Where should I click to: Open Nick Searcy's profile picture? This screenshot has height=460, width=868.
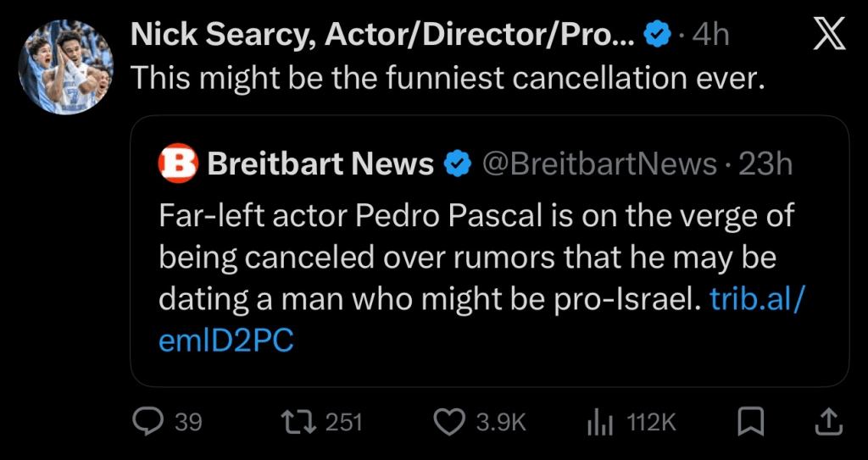click(66, 66)
